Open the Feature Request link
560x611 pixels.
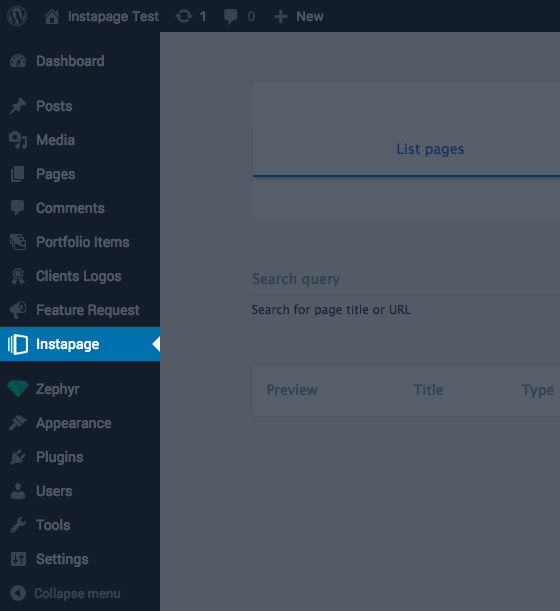point(88,310)
